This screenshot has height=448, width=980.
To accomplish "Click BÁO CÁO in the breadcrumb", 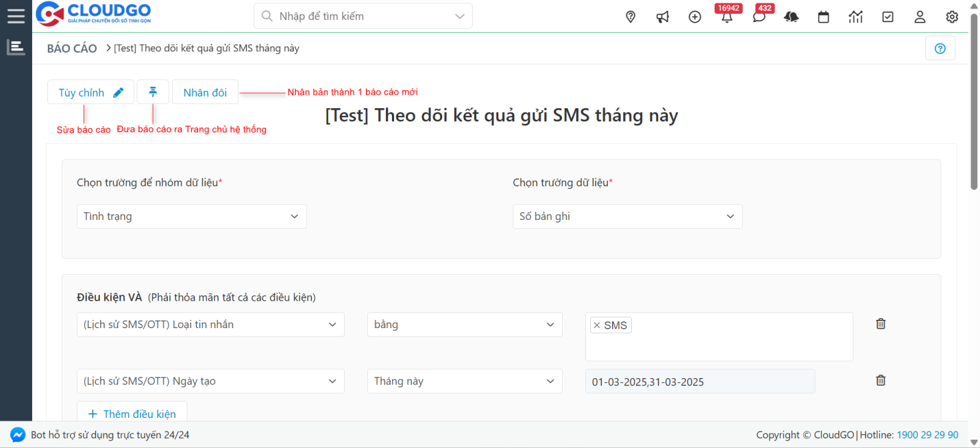I will pyautogui.click(x=72, y=49).
